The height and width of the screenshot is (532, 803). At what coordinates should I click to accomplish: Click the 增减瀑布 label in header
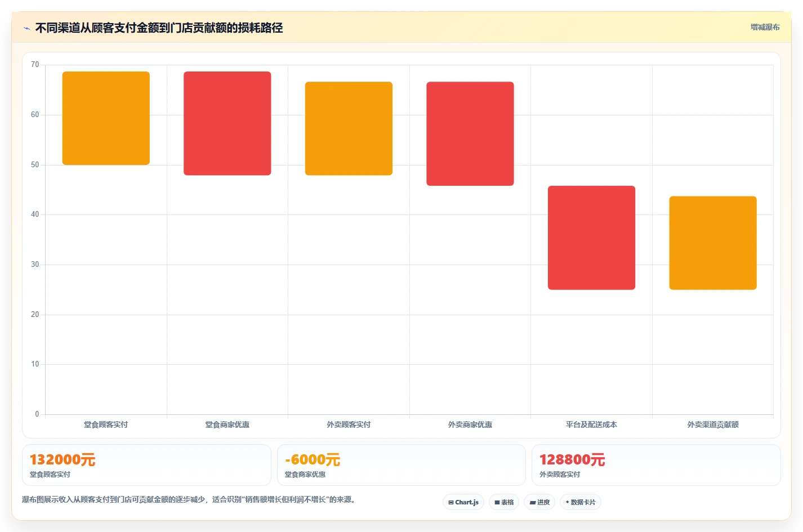tap(765, 27)
